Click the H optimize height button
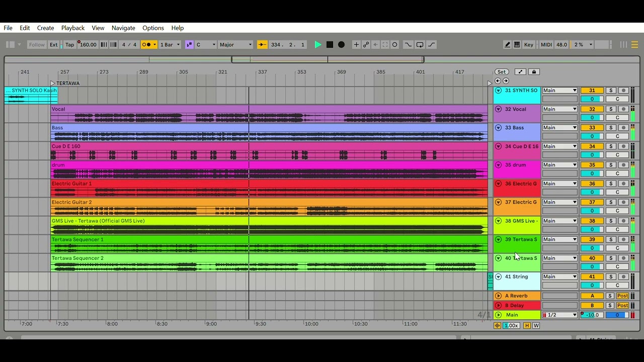The height and width of the screenshot is (362, 644). tap(527, 326)
